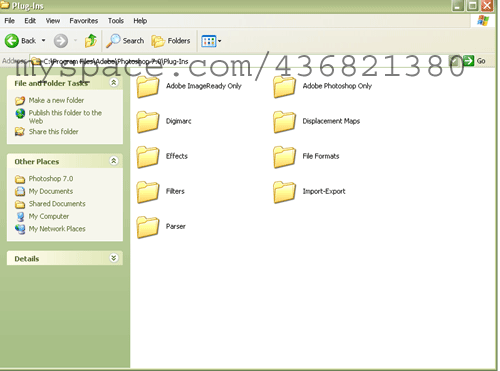Open My Network Places link

[x=57, y=229]
